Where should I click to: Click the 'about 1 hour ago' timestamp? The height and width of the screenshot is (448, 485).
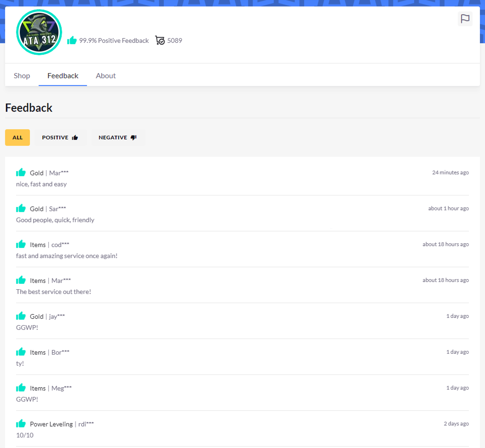coord(448,208)
